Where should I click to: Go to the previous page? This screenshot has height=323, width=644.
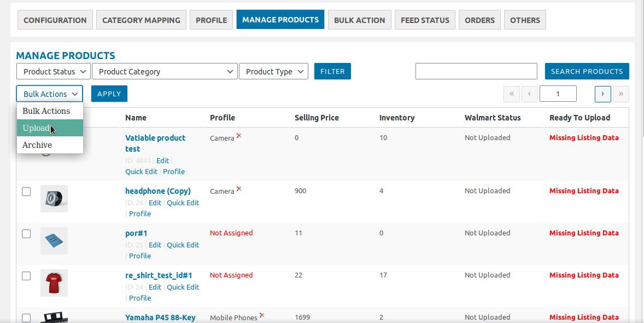tap(529, 94)
